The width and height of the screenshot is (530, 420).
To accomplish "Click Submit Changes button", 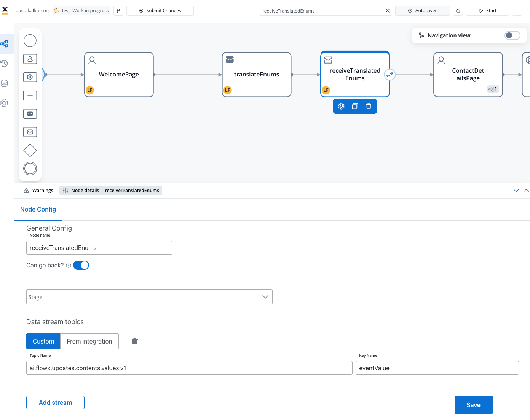I will tap(160, 11).
